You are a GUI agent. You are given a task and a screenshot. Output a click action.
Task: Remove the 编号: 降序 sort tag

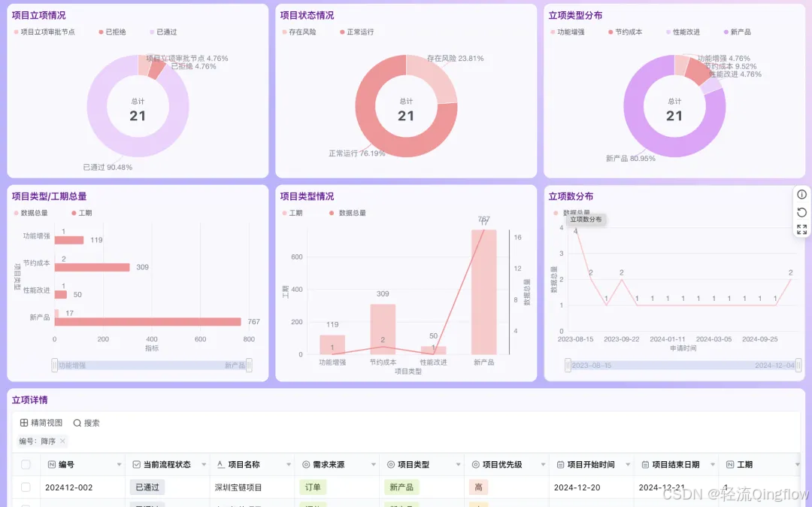click(62, 441)
